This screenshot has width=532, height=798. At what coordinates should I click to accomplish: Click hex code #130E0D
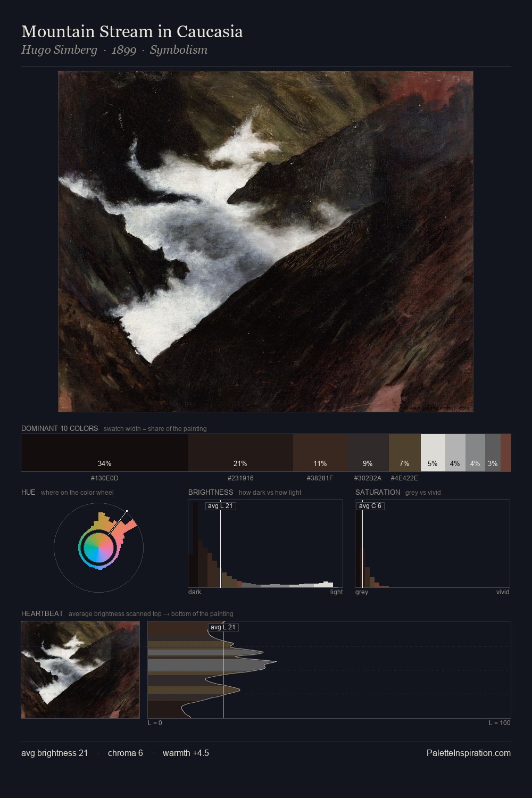(105, 478)
